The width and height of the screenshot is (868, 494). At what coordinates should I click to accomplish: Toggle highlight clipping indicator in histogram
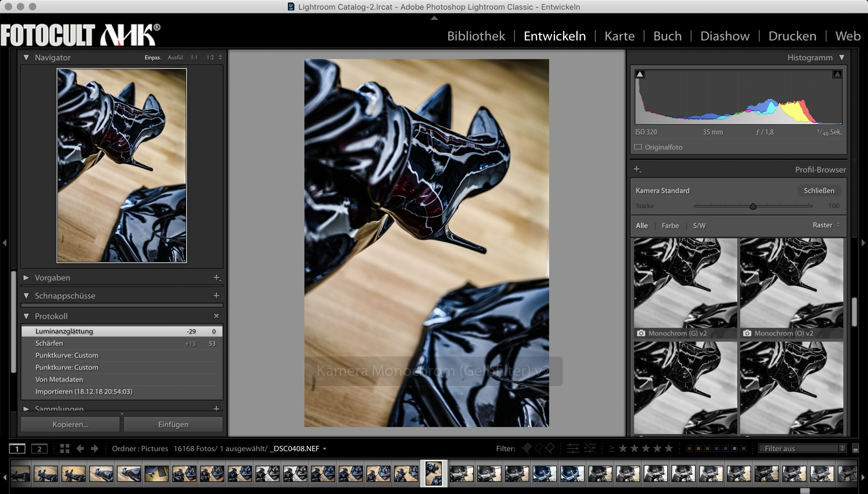click(x=837, y=74)
